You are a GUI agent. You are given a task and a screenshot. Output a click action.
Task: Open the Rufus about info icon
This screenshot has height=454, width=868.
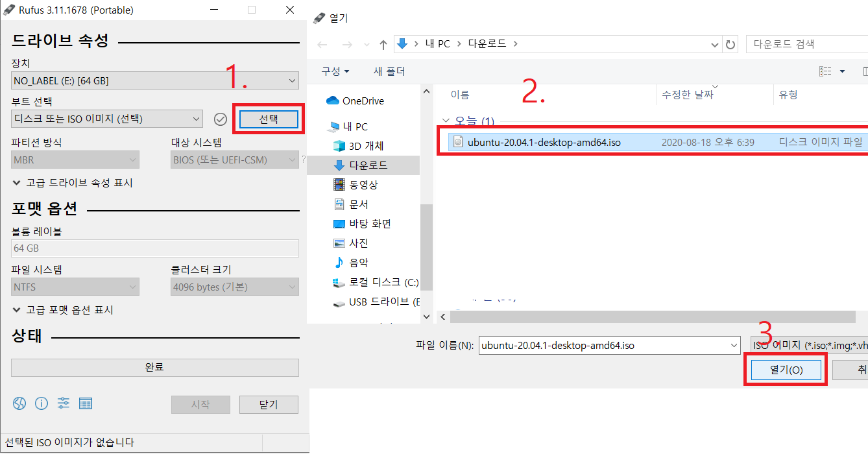point(42,403)
